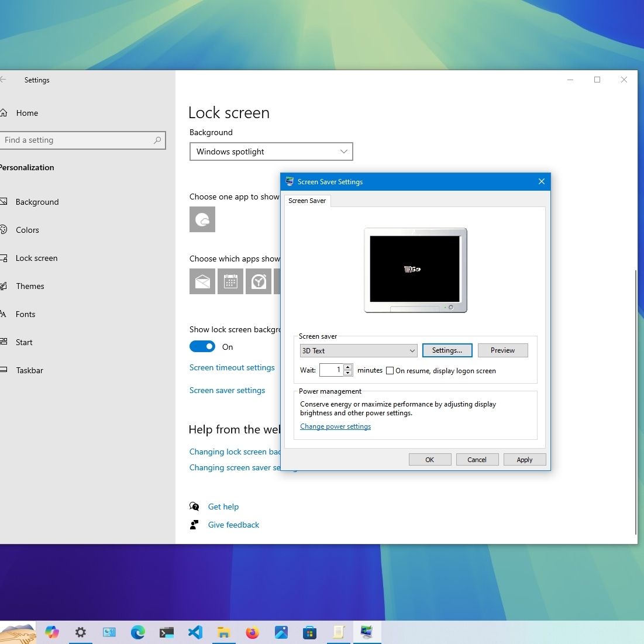This screenshot has width=644, height=644.
Task: Open Change power settings link
Action: (x=335, y=426)
